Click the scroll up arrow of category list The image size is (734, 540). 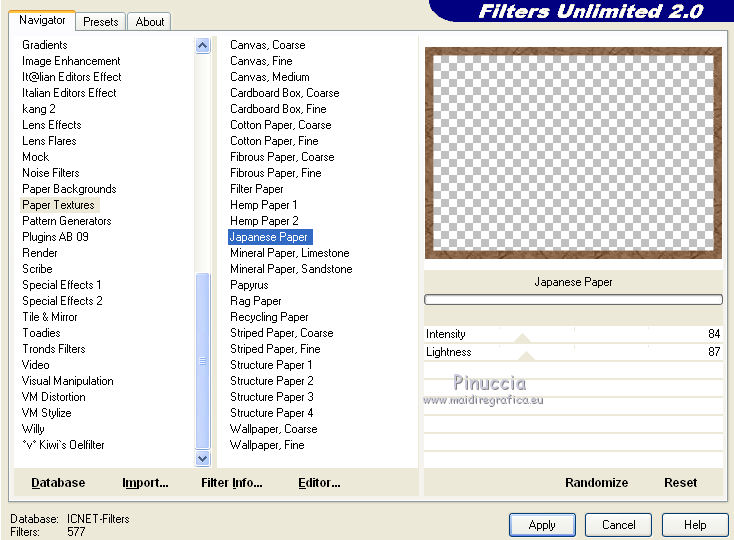point(202,45)
